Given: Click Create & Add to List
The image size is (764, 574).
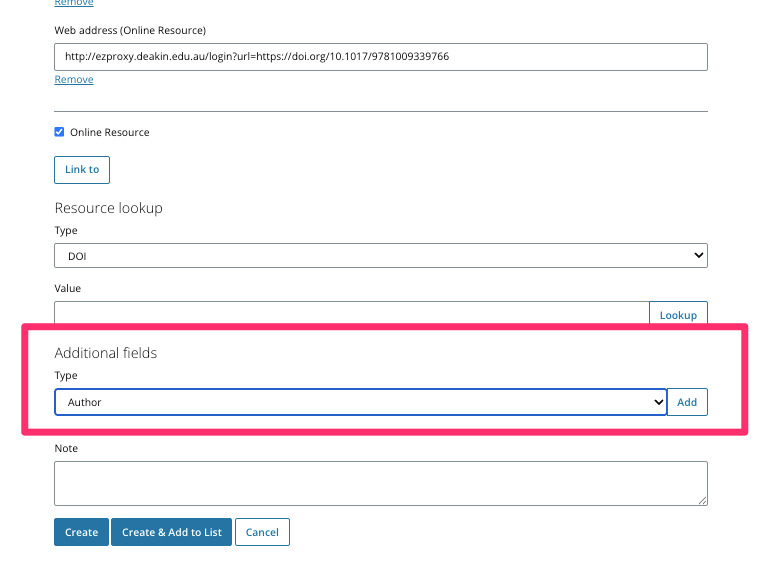Looking at the screenshot, I should coord(171,532).
